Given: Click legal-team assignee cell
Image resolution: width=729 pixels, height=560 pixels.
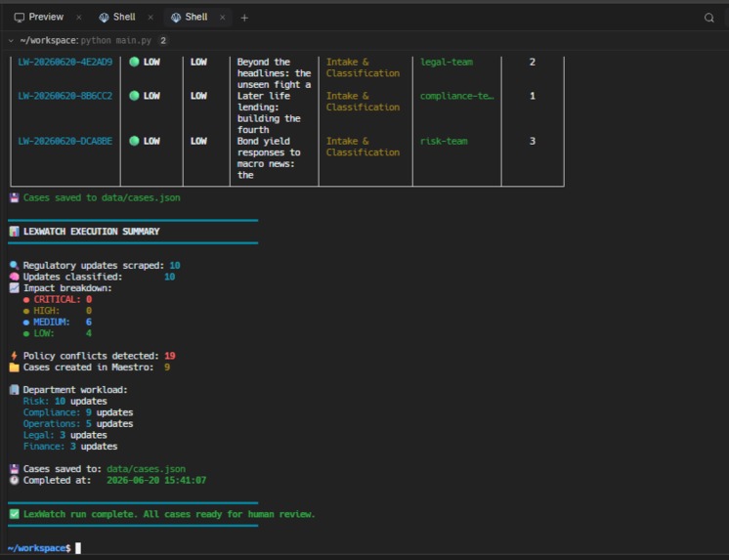Looking at the screenshot, I should (447, 62).
